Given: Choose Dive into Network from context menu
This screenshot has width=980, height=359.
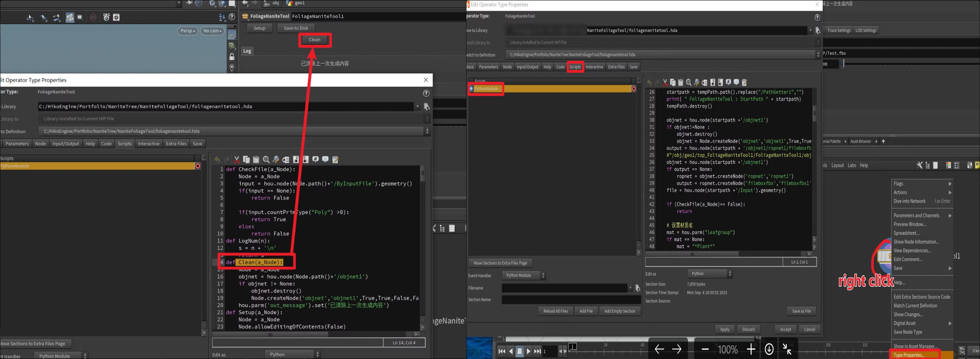Looking at the screenshot, I should coord(922,201).
